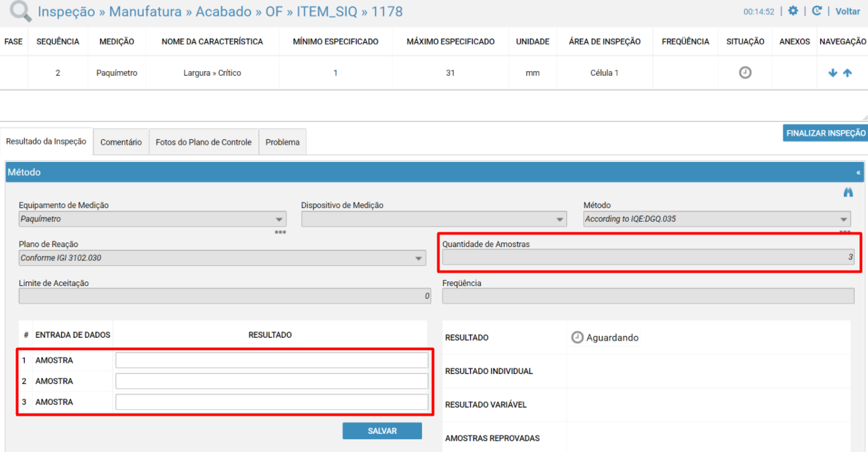Click the Freqüência field in Método panel
The width and height of the screenshot is (868, 452).
(648, 296)
